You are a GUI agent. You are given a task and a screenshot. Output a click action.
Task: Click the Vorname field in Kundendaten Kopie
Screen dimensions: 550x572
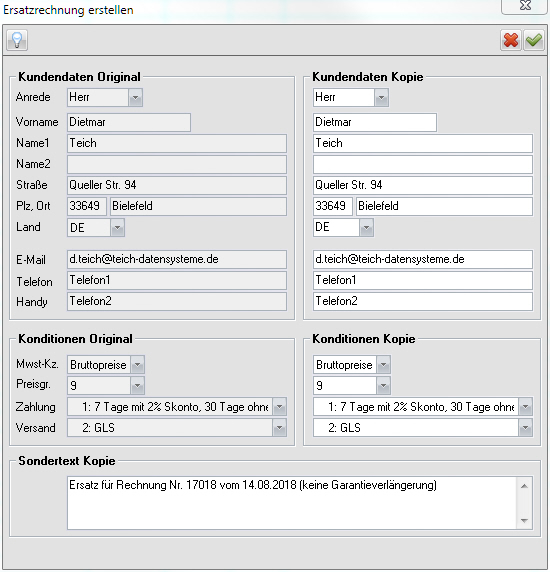[375, 122]
